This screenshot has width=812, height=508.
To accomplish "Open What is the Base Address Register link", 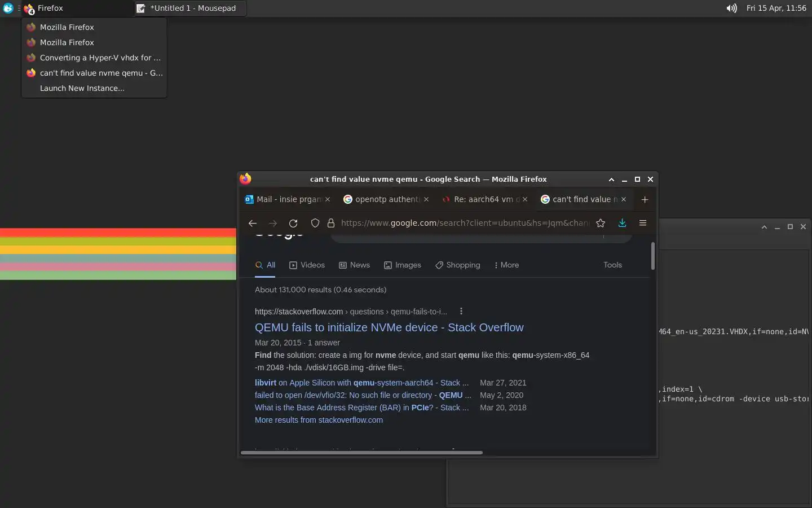I will point(361,408).
